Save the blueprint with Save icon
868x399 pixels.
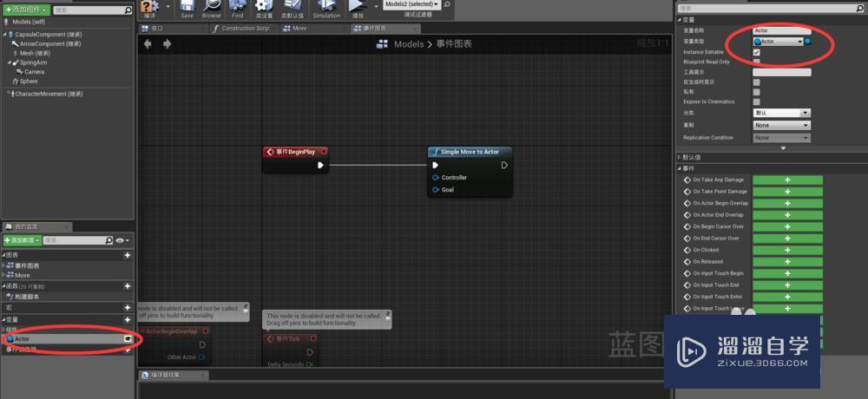point(187,7)
